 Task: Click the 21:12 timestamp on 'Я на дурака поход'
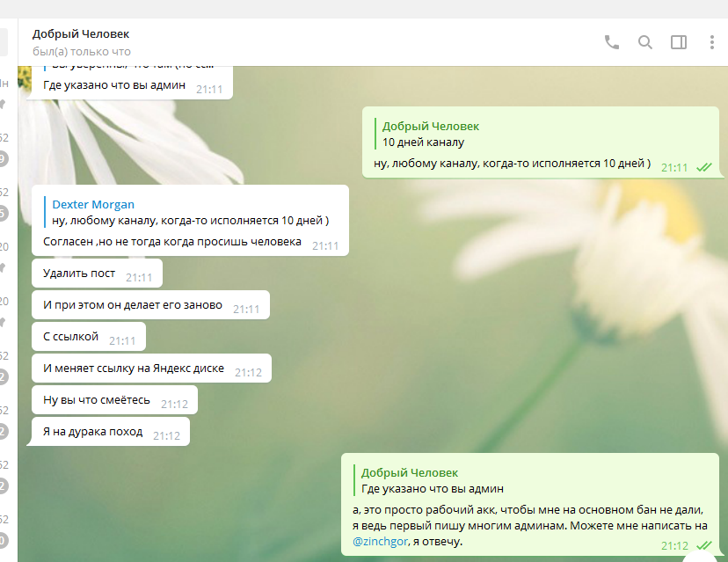(166, 435)
